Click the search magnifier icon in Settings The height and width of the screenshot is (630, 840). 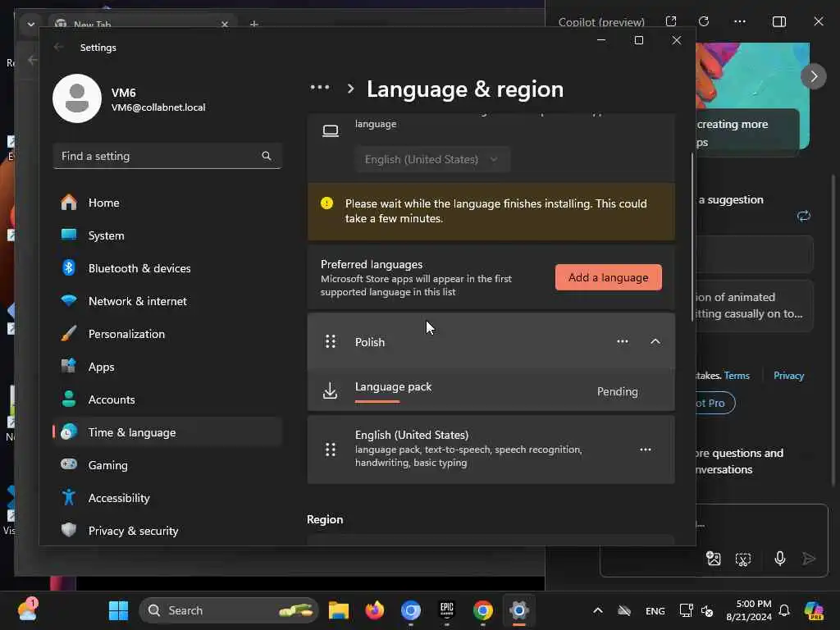coord(267,156)
